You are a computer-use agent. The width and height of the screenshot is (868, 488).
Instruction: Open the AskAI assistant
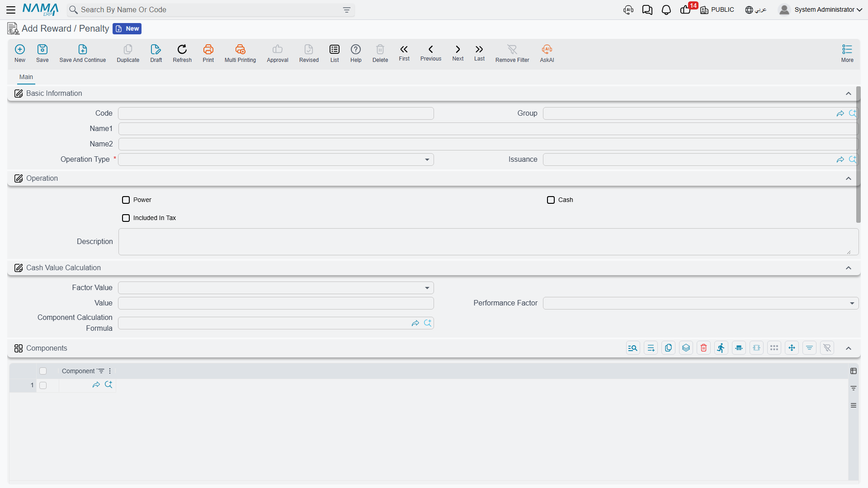click(x=547, y=53)
